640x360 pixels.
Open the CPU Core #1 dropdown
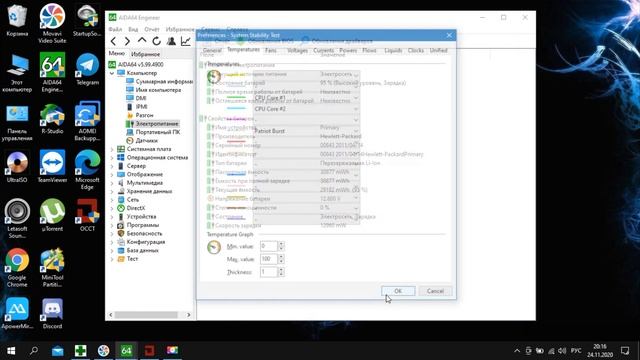tap(306, 98)
